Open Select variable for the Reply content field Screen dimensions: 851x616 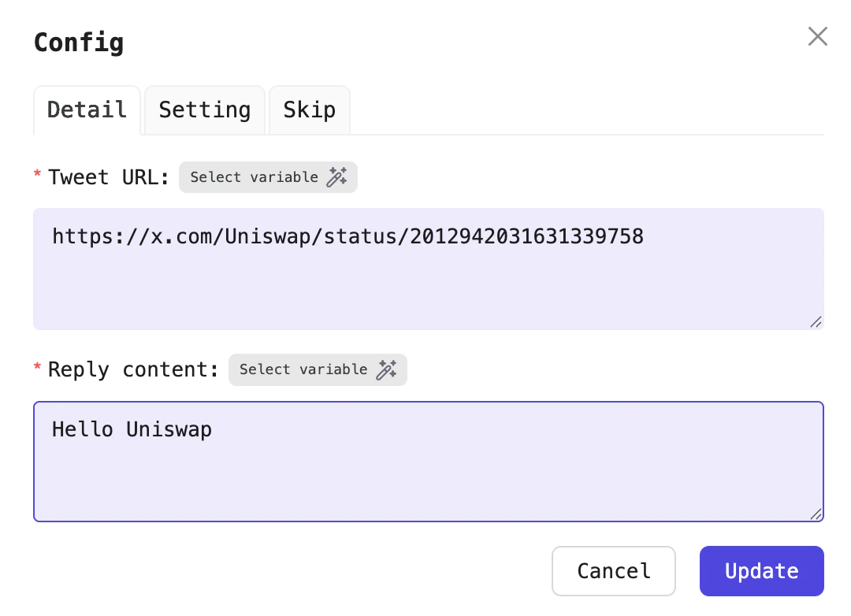click(318, 369)
